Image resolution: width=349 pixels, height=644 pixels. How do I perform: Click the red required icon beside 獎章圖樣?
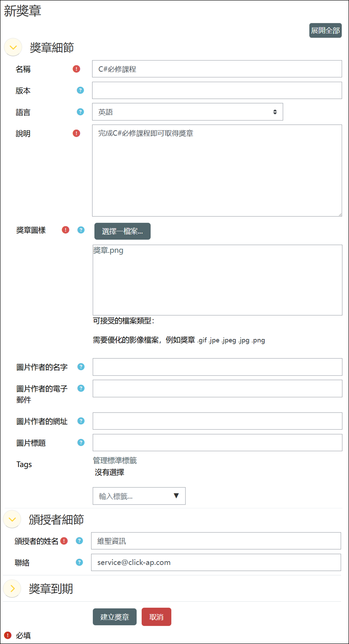[x=65, y=230]
